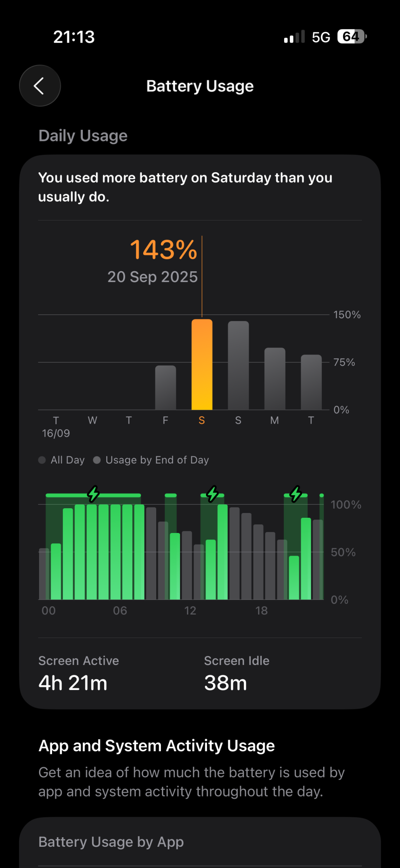
Task: Toggle the All Day legend option
Action: (x=62, y=460)
